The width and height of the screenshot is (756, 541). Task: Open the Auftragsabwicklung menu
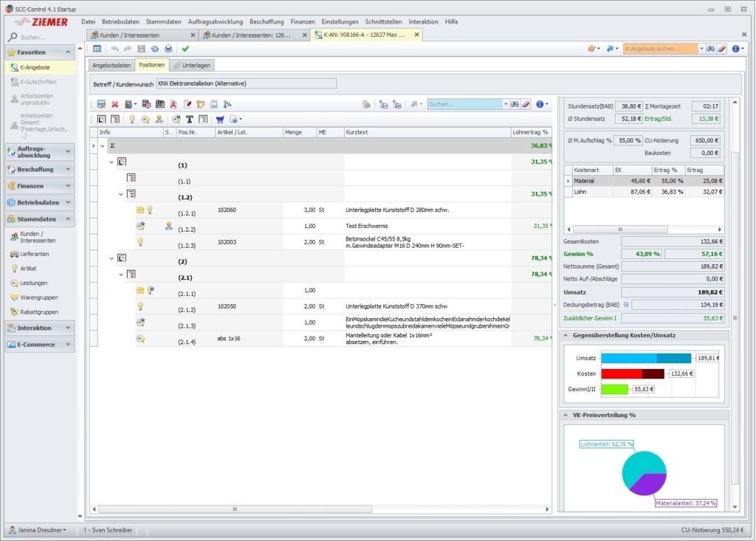click(x=215, y=21)
